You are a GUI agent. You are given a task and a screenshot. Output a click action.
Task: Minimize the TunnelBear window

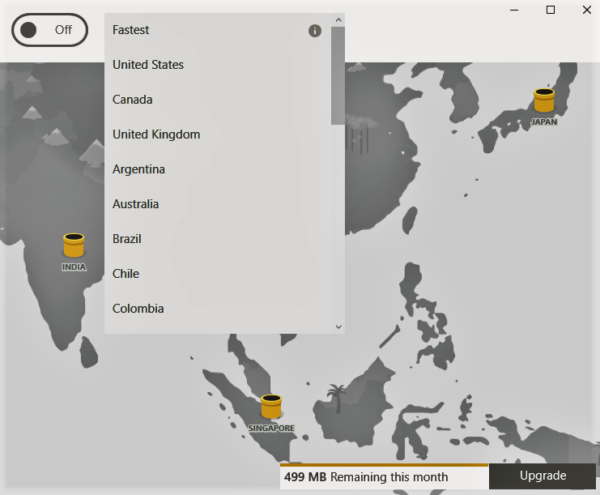[514, 10]
